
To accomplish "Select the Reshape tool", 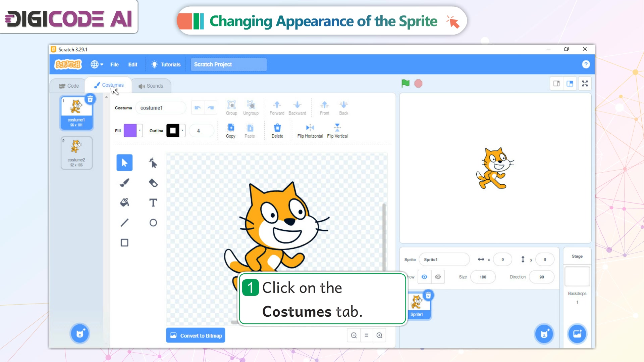I will tap(153, 163).
